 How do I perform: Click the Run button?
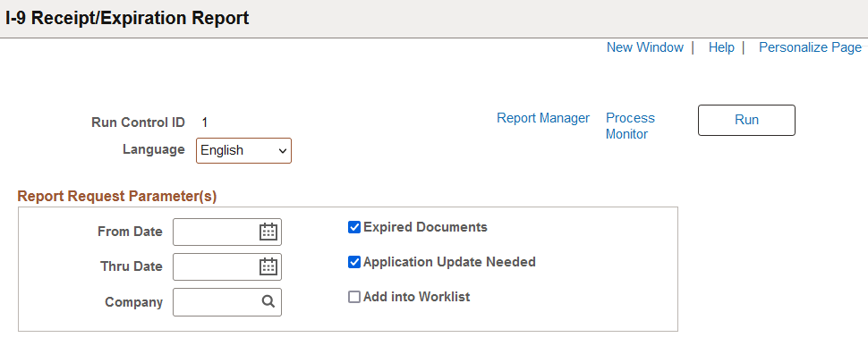(746, 120)
